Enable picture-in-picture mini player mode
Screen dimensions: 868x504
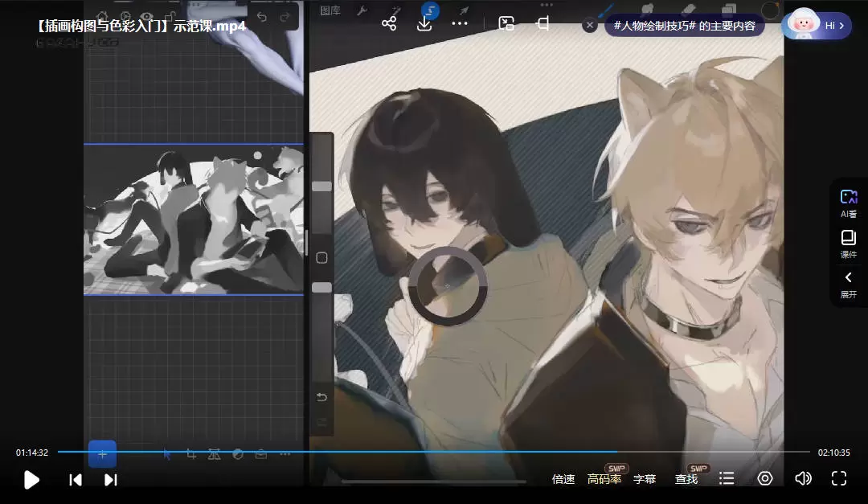pyautogui.click(x=506, y=23)
